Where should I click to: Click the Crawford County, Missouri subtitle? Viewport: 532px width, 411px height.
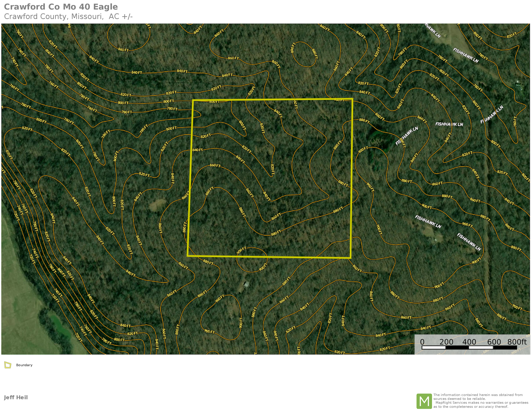(68, 17)
